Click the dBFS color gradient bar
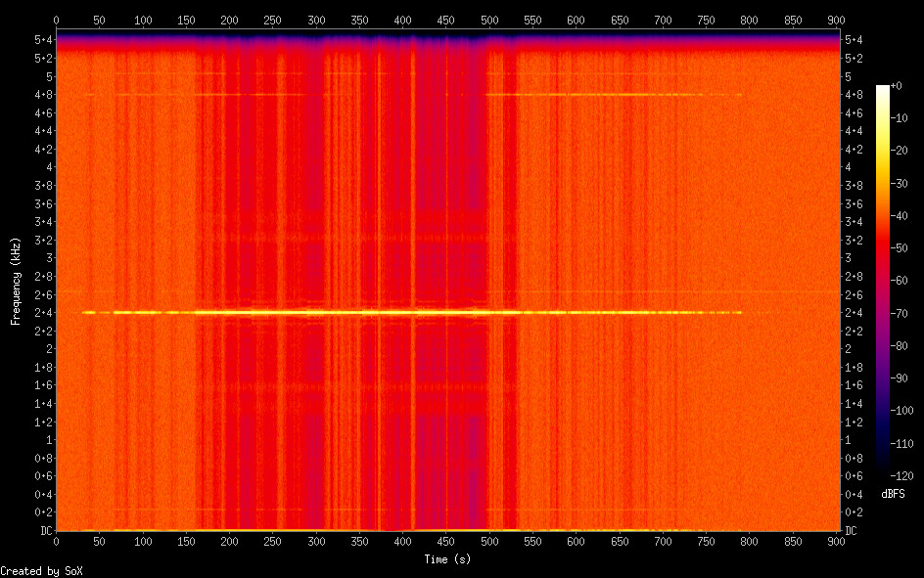 883,283
